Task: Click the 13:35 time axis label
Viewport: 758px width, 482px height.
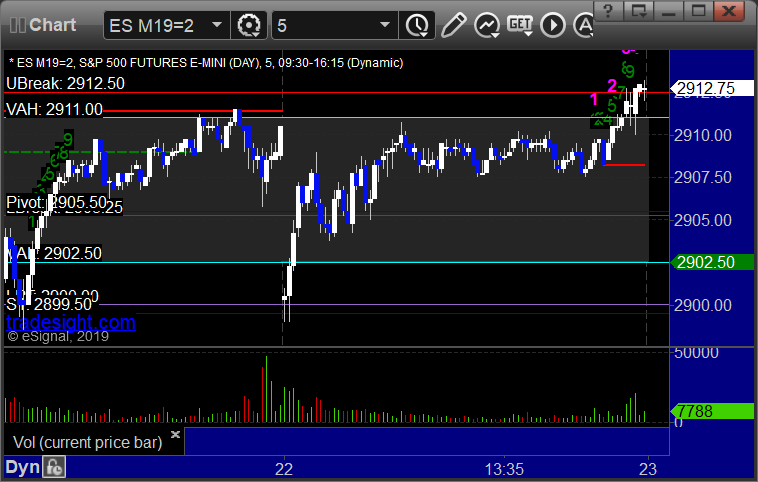Action: point(504,469)
